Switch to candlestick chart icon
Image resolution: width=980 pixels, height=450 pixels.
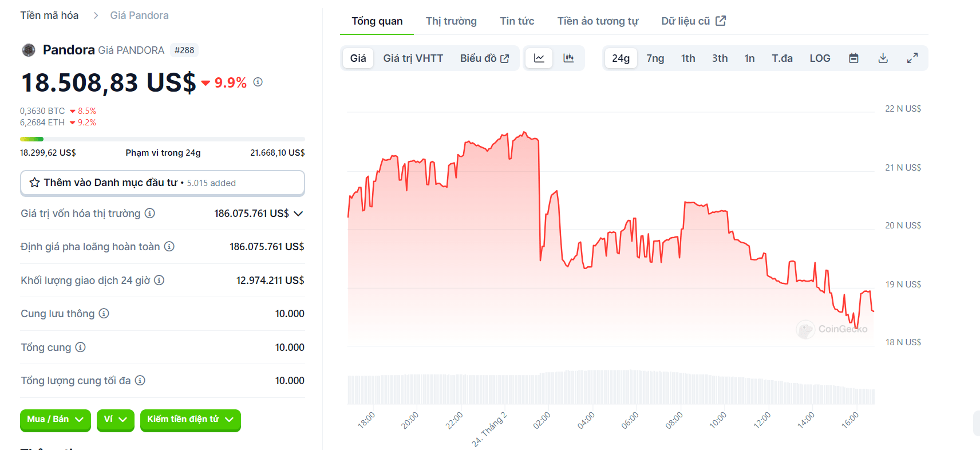pyautogui.click(x=568, y=58)
